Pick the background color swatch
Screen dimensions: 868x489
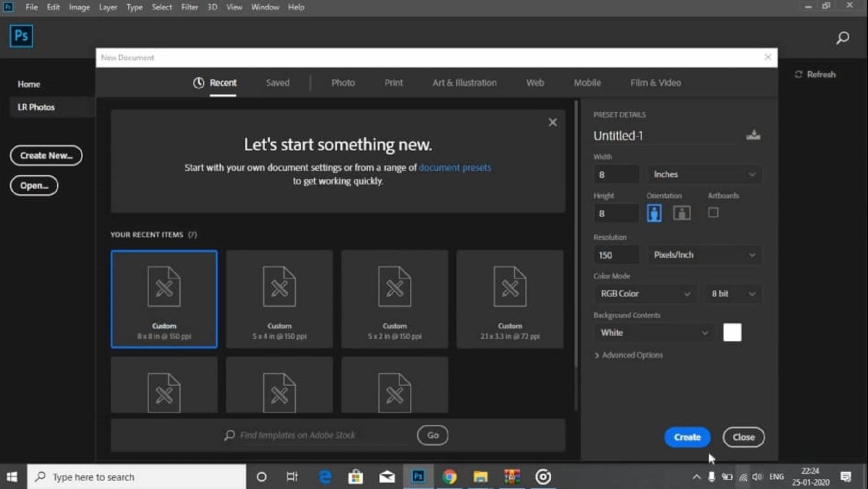click(732, 333)
